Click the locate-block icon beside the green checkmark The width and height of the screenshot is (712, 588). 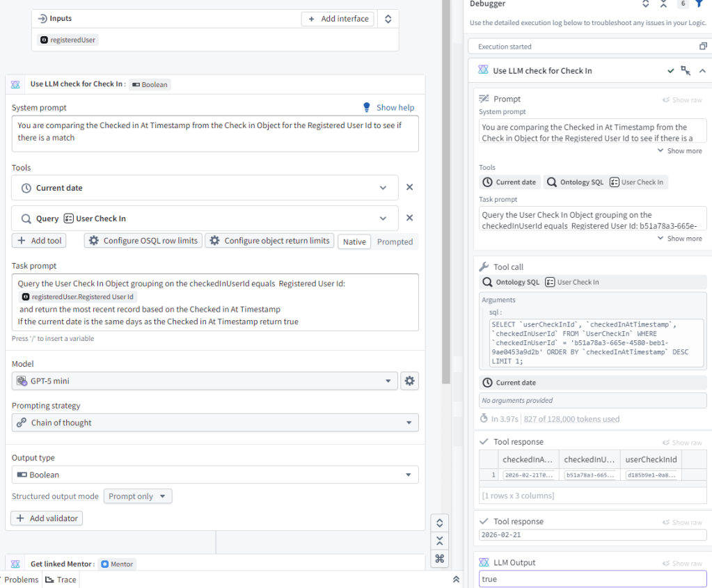(x=686, y=71)
